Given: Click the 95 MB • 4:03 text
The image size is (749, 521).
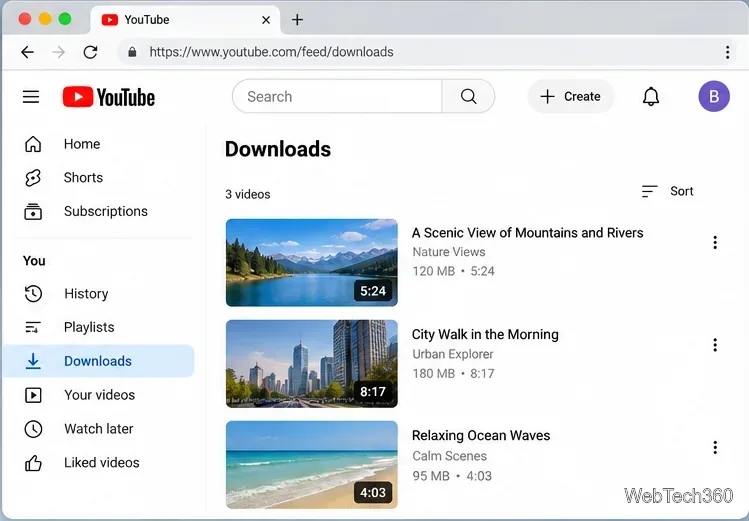Looking at the screenshot, I should (x=452, y=476).
